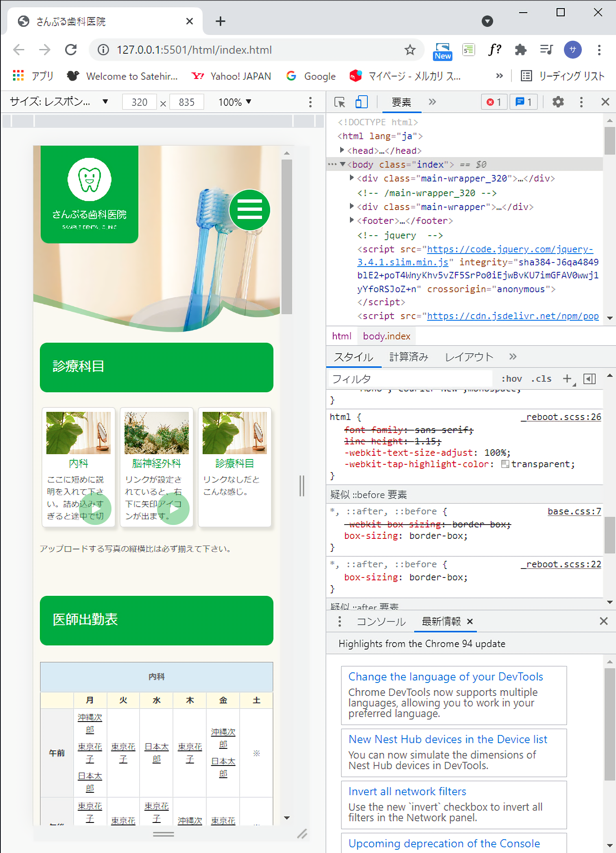The image size is (616, 853).
Task: Expand the head element node
Action: (x=342, y=150)
